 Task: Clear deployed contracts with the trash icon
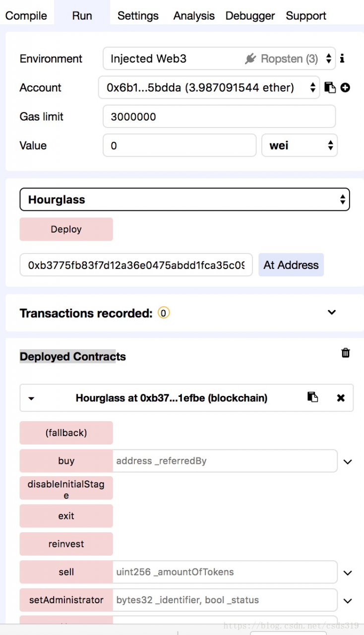coord(346,353)
